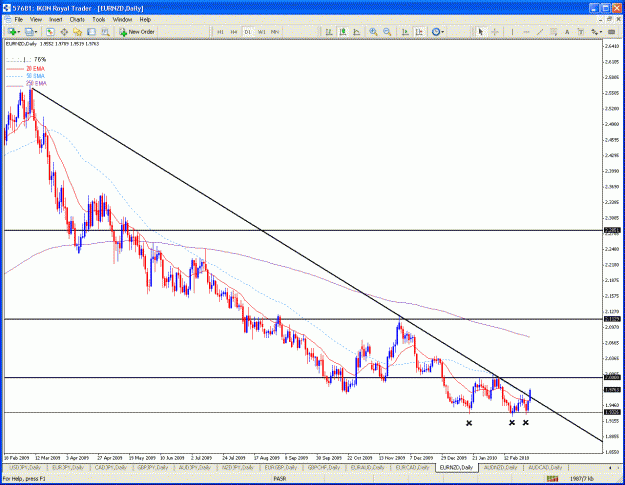Click the New Chart toolbar icon
The width and height of the screenshot is (625, 485).
[x=12, y=32]
